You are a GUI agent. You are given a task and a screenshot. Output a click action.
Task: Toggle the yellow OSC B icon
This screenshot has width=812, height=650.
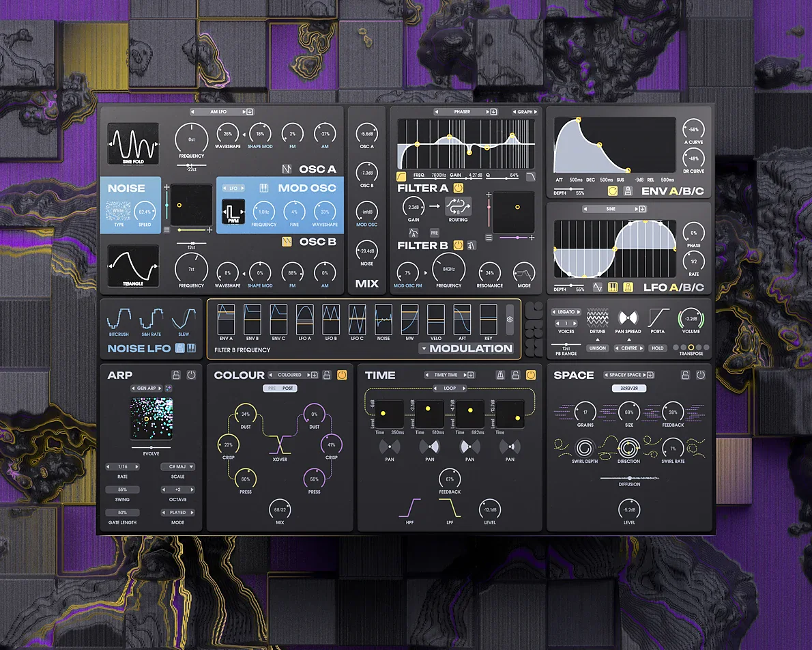coord(287,242)
